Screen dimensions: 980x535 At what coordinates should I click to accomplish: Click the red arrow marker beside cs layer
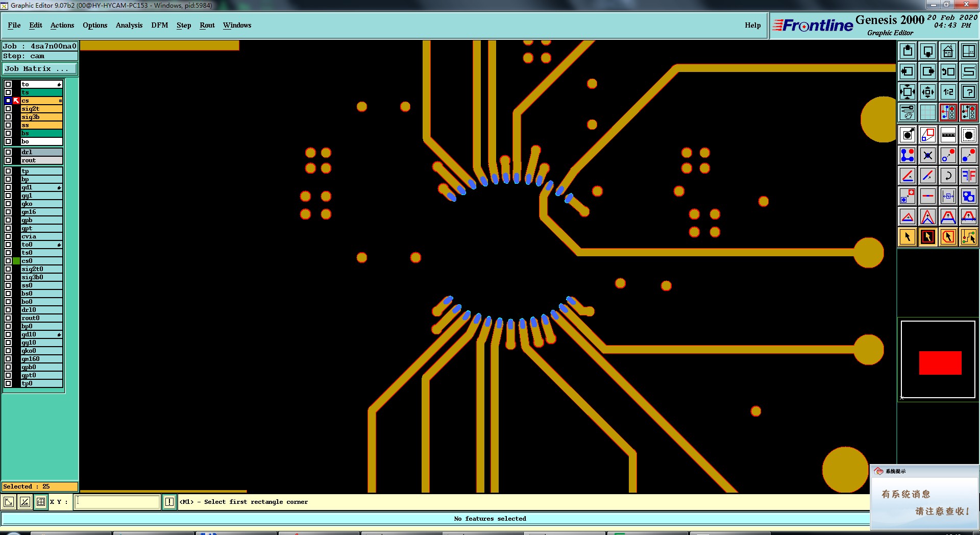(x=16, y=101)
